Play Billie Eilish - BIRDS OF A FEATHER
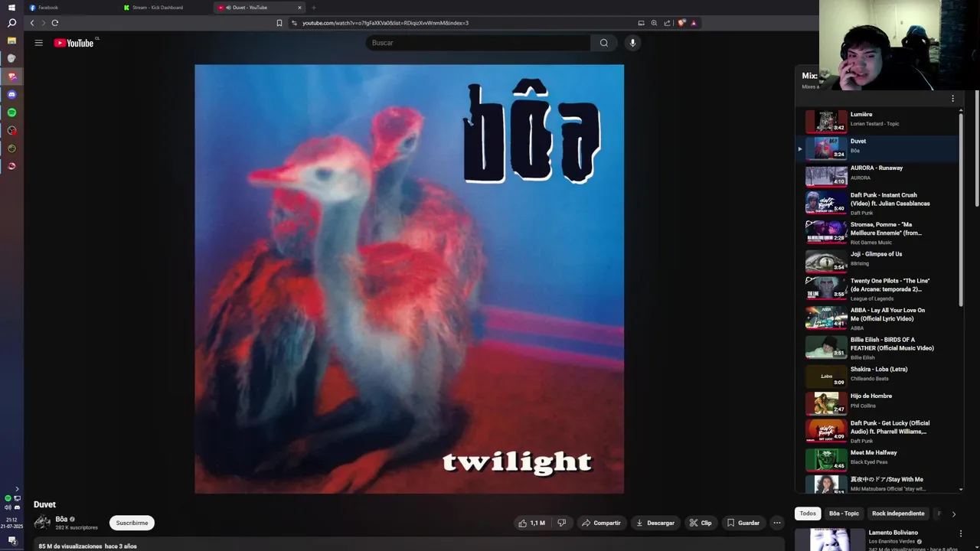 [x=880, y=347]
